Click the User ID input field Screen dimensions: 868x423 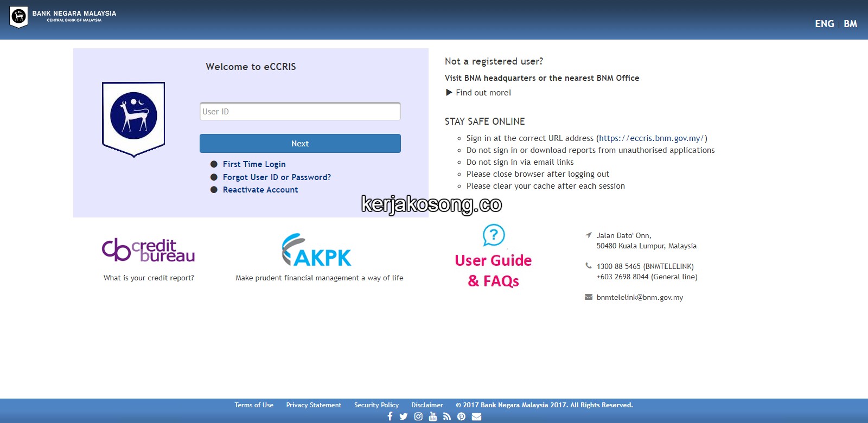click(x=300, y=111)
